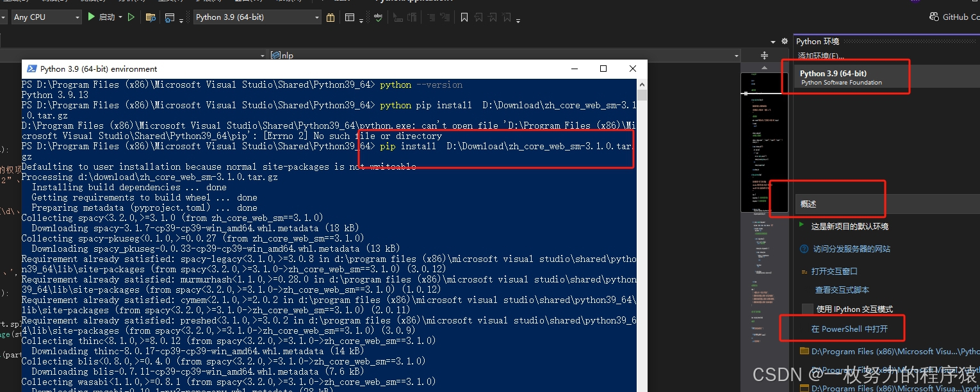Select the run-without-debugging hollow arrow icon
This screenshot has width=980, height=392.
tap(131, 17)
